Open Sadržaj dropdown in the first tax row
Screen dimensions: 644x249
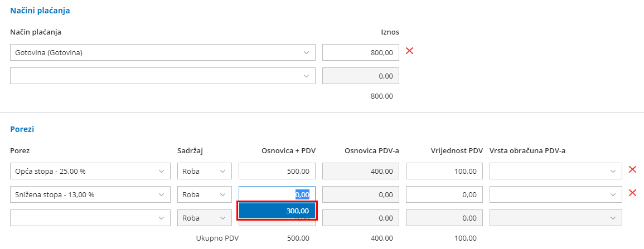(x=204, y=171)
